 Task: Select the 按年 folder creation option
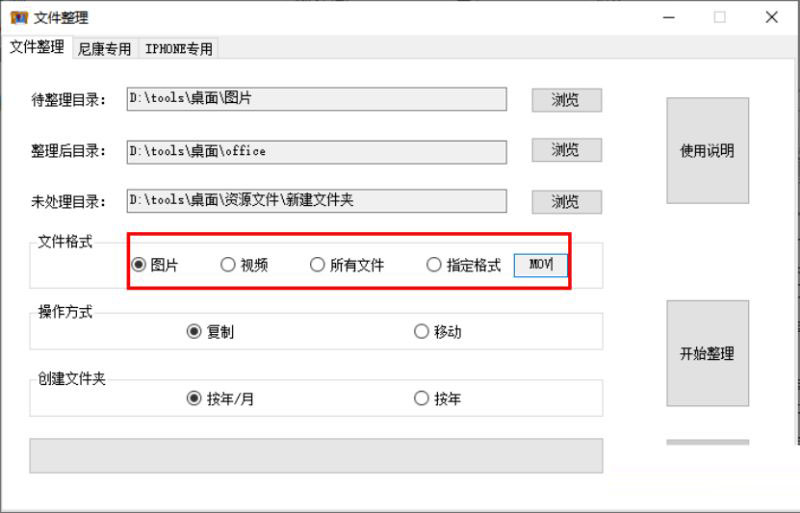coord(421,398)
